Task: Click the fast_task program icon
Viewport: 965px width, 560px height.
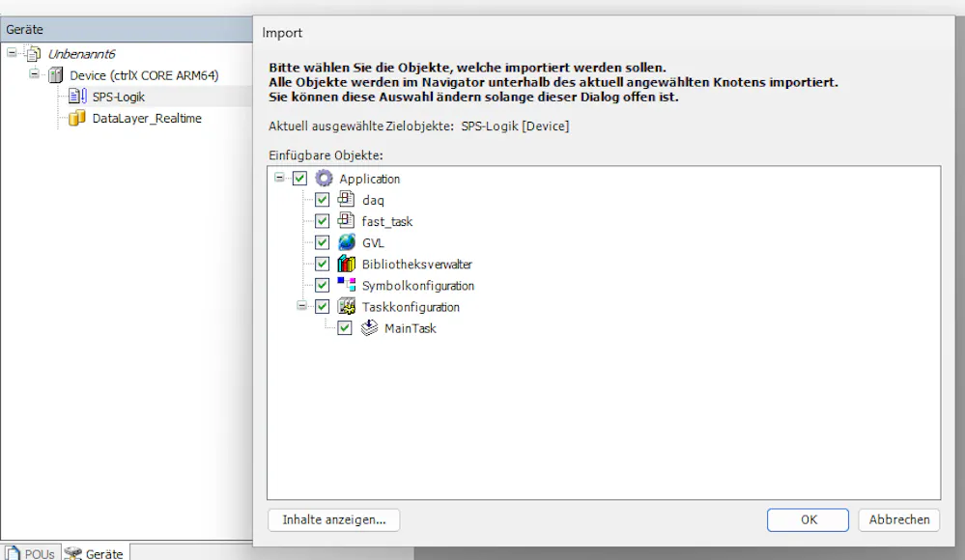Action: click(x=346, y=221)
